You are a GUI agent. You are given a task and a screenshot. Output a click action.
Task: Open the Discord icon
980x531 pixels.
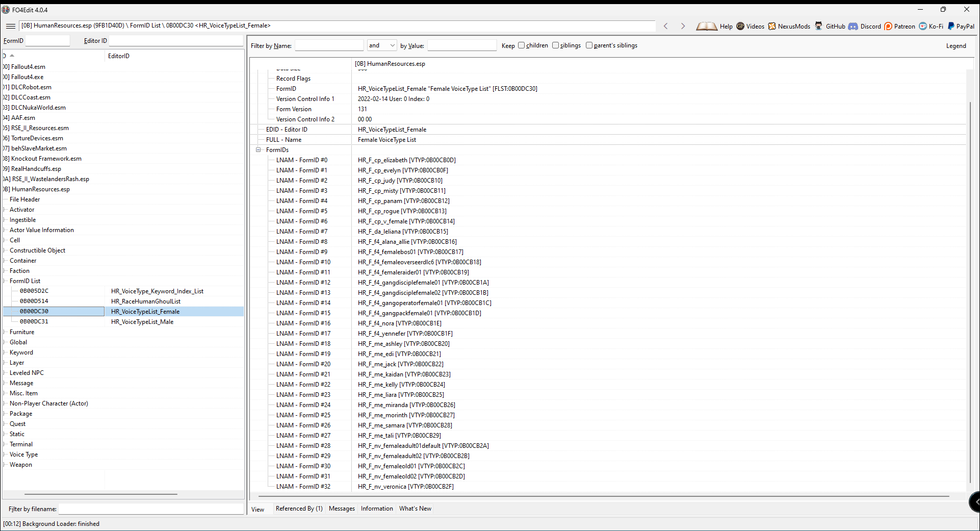click(x=853, y=26)
